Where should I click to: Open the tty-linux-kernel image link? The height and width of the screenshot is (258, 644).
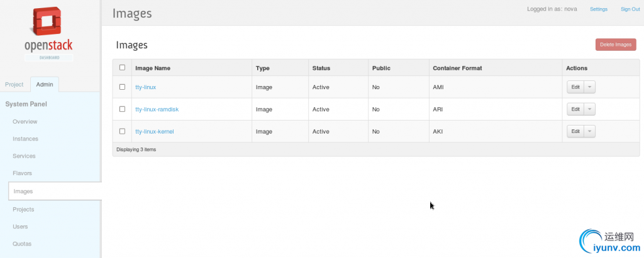(154, 131)
